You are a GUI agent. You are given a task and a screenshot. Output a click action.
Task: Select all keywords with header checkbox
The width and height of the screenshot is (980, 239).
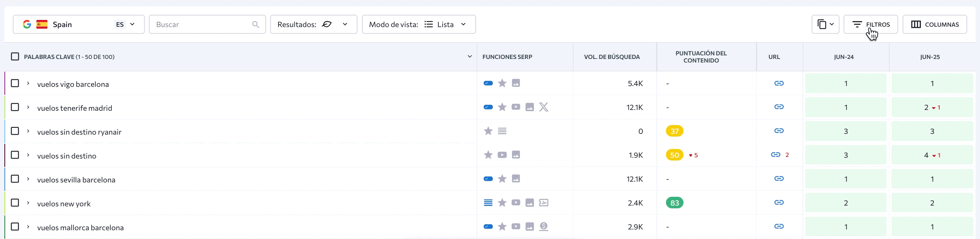click(15, 57)
